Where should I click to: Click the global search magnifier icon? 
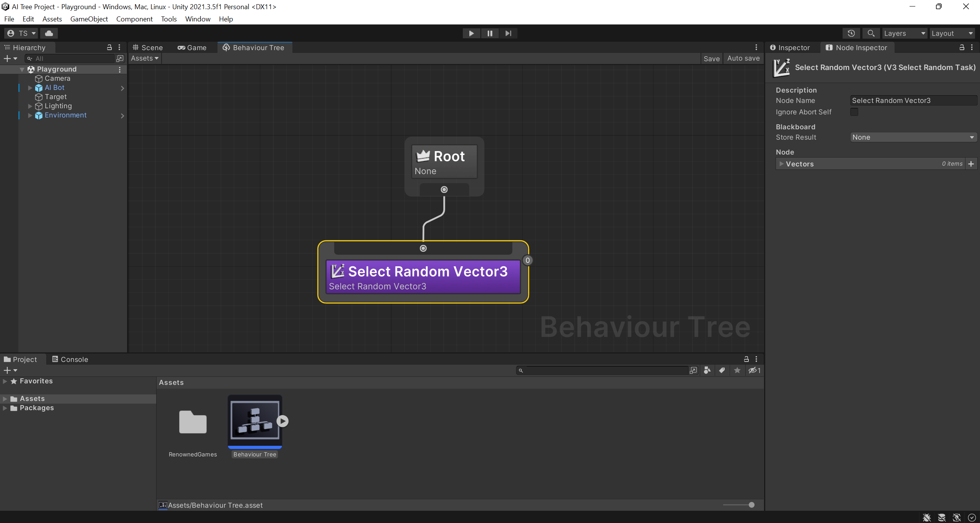pos(871,33)
